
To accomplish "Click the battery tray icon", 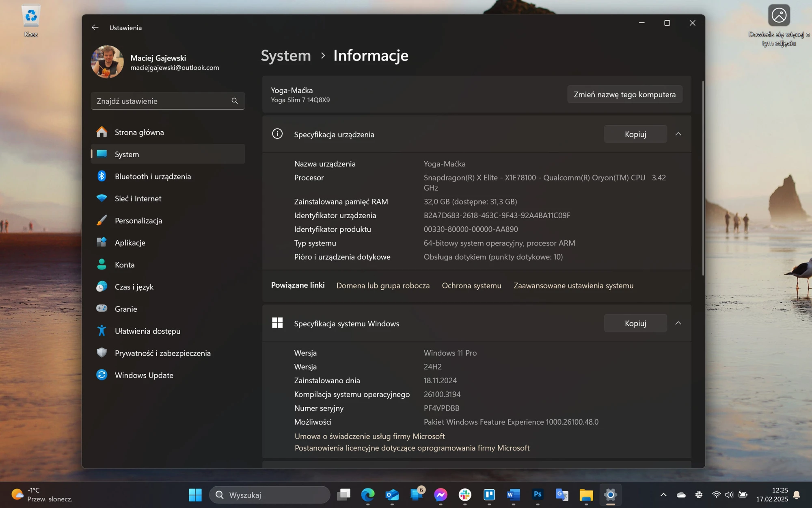I will pyautogui.click(x=743, y=495).
